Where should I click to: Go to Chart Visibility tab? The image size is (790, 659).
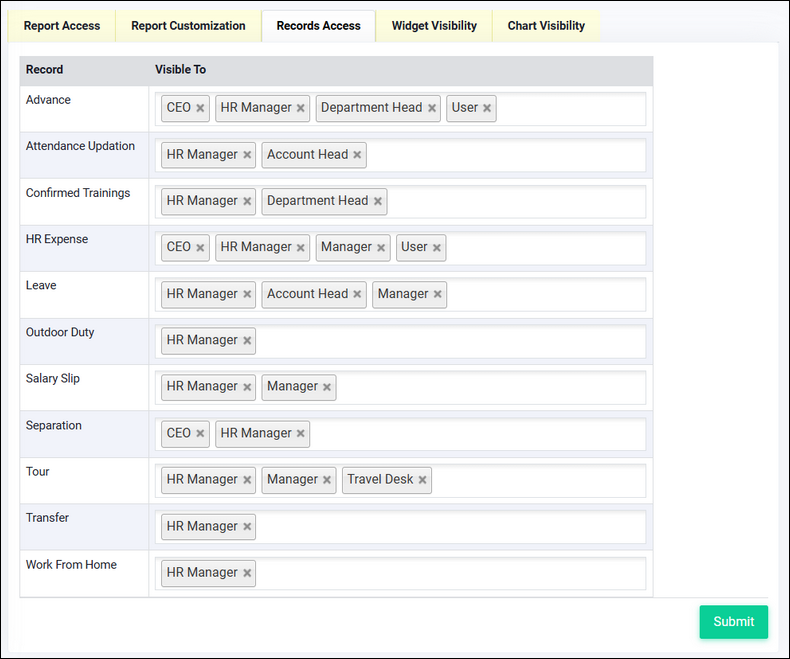(x=546, y=26)
